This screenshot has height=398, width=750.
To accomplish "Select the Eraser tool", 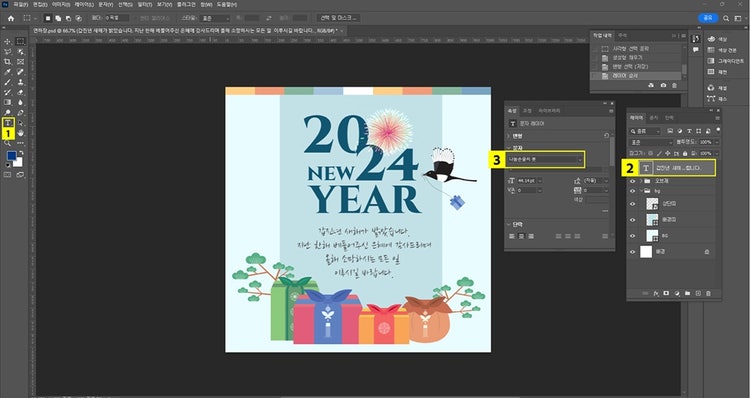I will 21,92.
